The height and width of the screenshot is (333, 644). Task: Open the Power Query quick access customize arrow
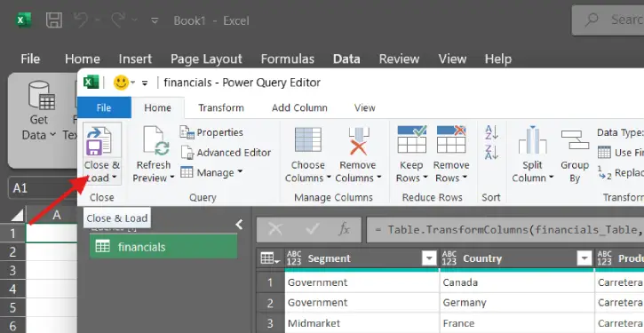(x=145, y=83)
